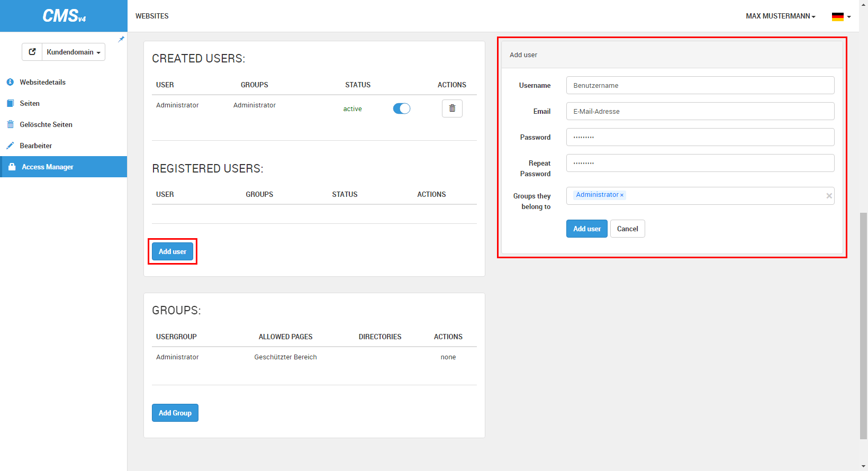The width and height of the screenshot is (868, 471).
Task: Remove the Administrator tag from the groups field
Action: pyautogui.click(x=622, y=195)
